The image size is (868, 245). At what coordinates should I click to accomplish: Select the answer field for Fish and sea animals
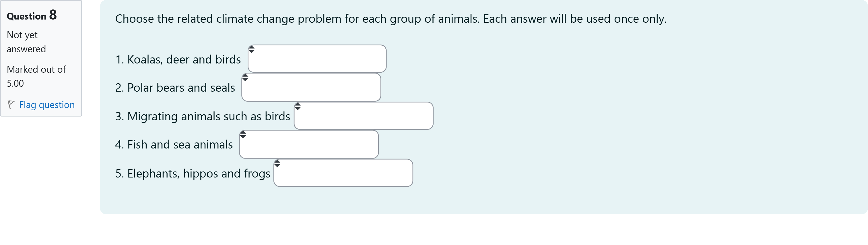point(308,144)
